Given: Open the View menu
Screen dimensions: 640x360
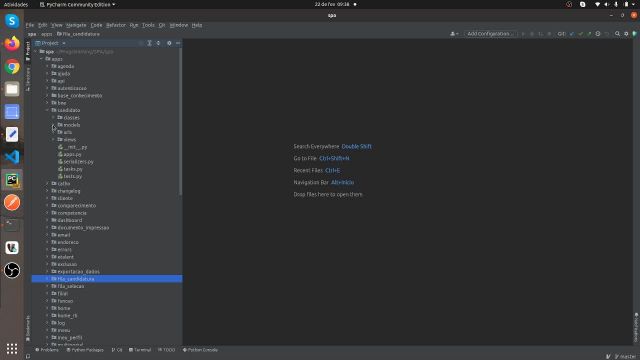Looking at the screenshot, I should coord(57,25).
